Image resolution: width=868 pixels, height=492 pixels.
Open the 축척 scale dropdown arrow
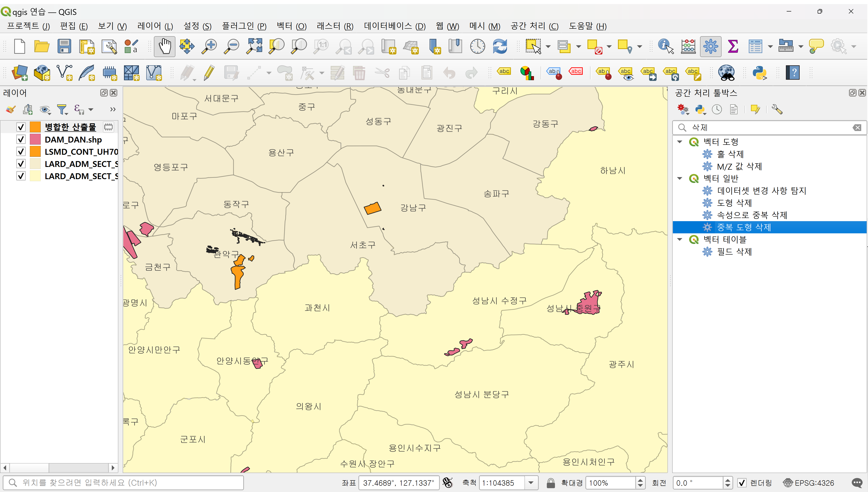click(531, 483)
